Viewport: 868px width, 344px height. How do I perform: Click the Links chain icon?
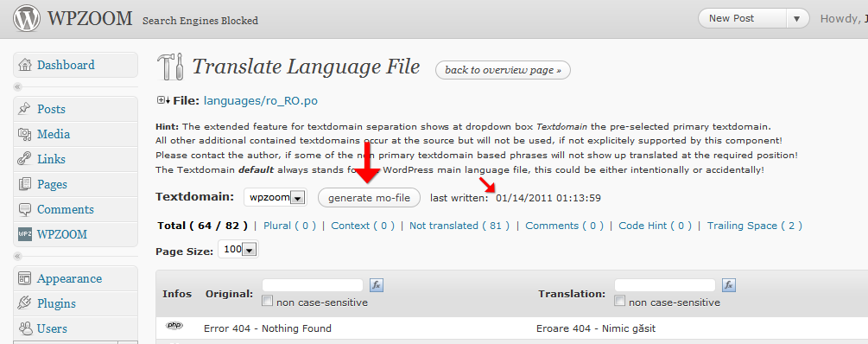[24, 159]
